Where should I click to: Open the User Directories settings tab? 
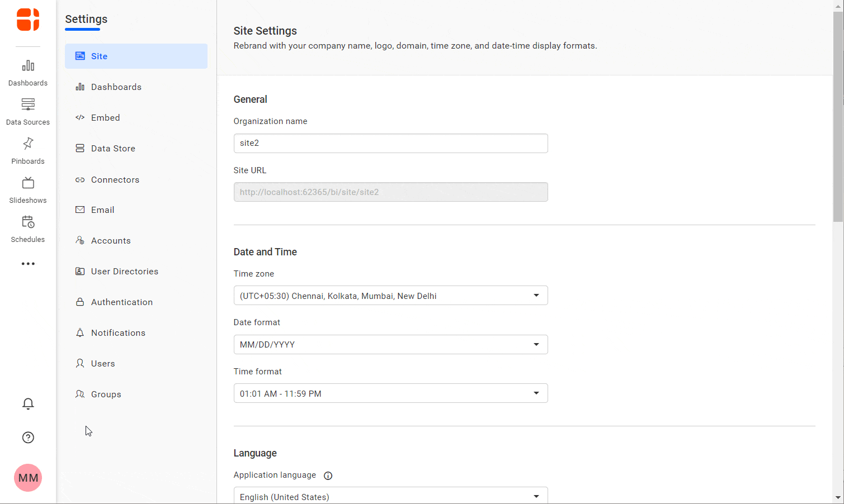coord(136,271)
